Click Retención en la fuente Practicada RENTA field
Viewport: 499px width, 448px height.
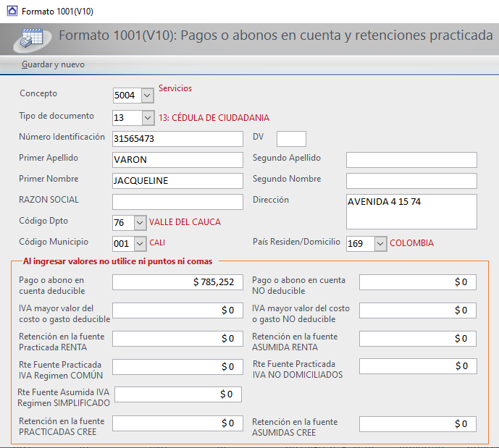pyautogui.click(x=177, y=339)
